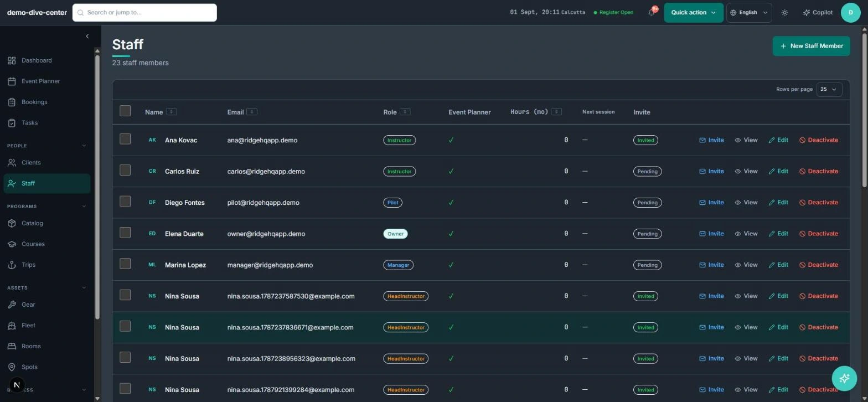Check the box for Ana Kovac

125,139
